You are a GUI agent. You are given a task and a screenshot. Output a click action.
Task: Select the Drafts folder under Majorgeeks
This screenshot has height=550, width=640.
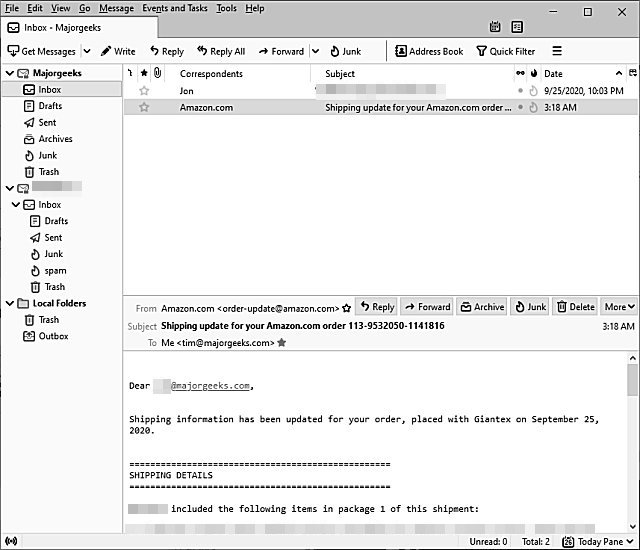point(49,106)
